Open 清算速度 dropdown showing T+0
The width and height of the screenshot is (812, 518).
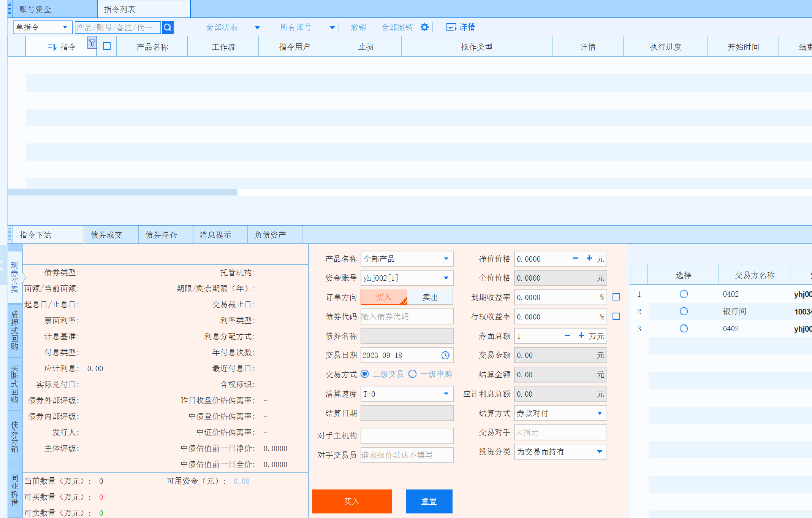407,394
